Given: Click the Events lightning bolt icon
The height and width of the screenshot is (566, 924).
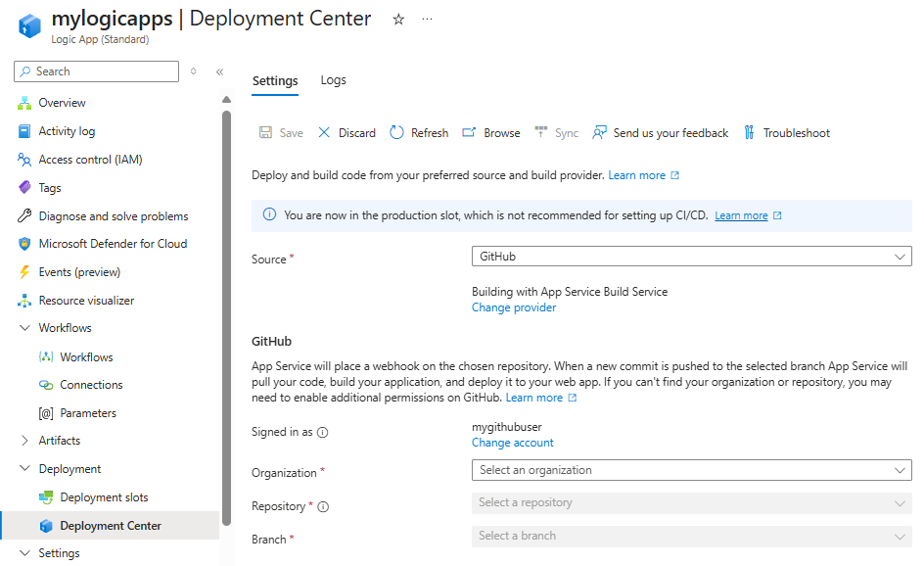Looking at the screenshot, I should [24, 272].
